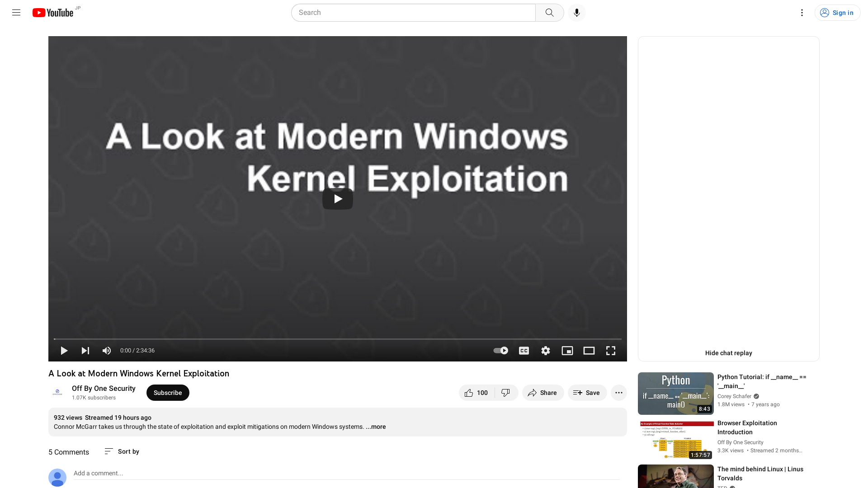868x488 pixels.
Task: Switch to miniplayer mode
Action: click(567, 350)
